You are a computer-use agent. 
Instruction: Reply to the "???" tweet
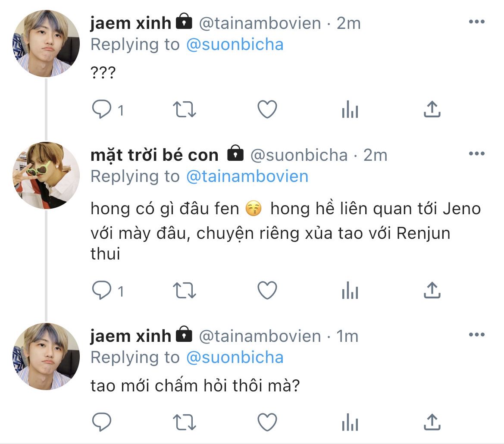click(102, 110)
